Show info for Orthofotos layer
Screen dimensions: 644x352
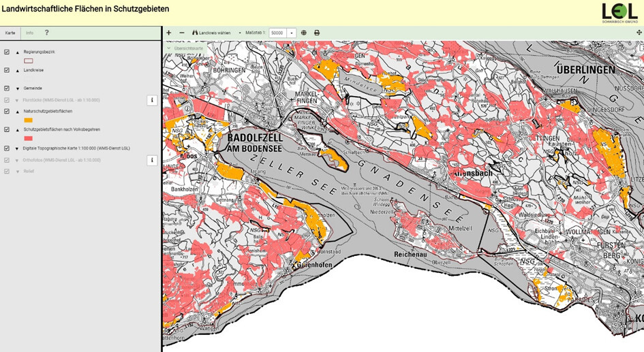pyautogui.click(x=152, y=161)
